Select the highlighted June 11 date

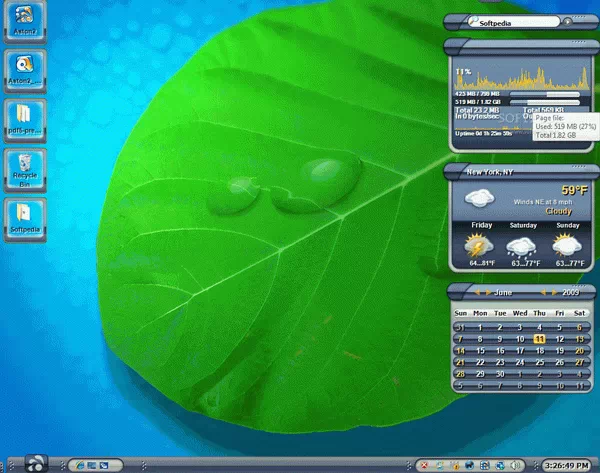540,339
